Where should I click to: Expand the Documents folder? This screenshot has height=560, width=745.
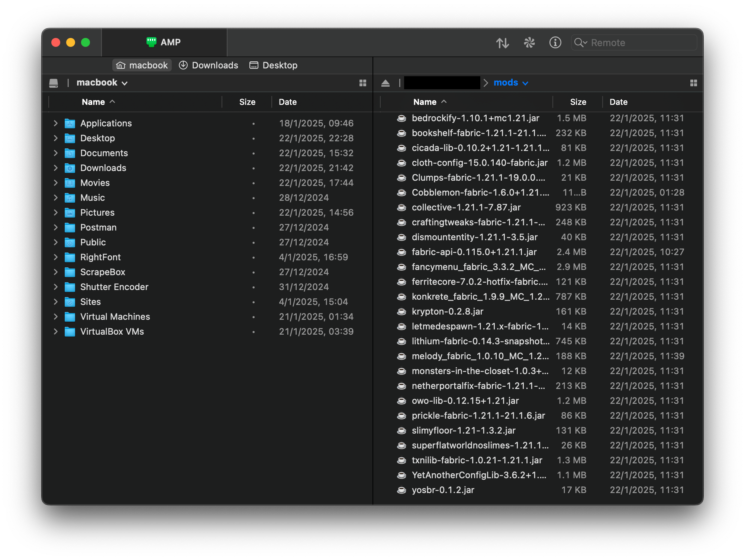[x=56, y=153]
